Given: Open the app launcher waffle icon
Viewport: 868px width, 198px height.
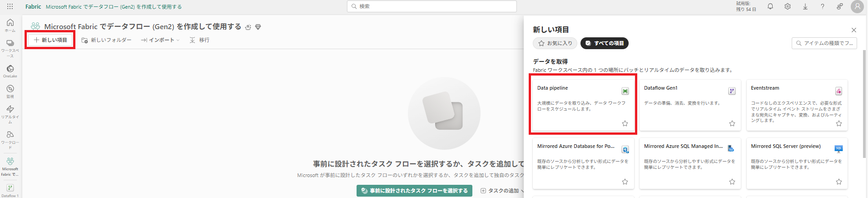Looking at the screenshot, I should [10, 6].
